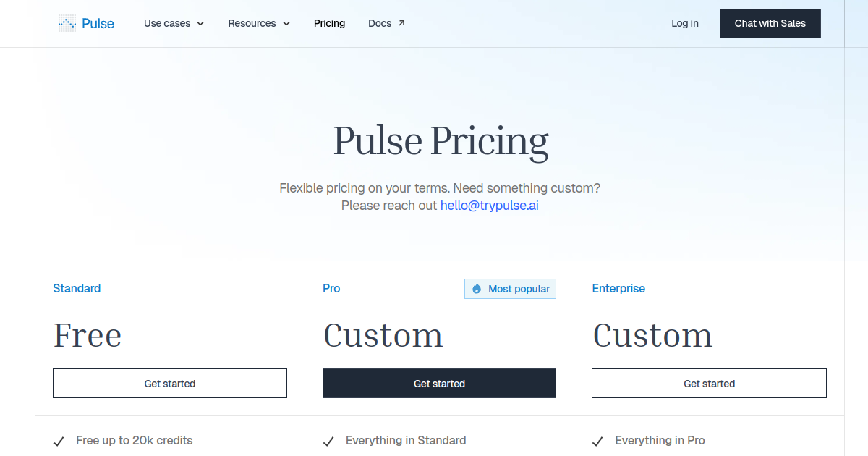Select the Enterprise plan heading
This screenshot has height=456, width=868.
(618, 288)
